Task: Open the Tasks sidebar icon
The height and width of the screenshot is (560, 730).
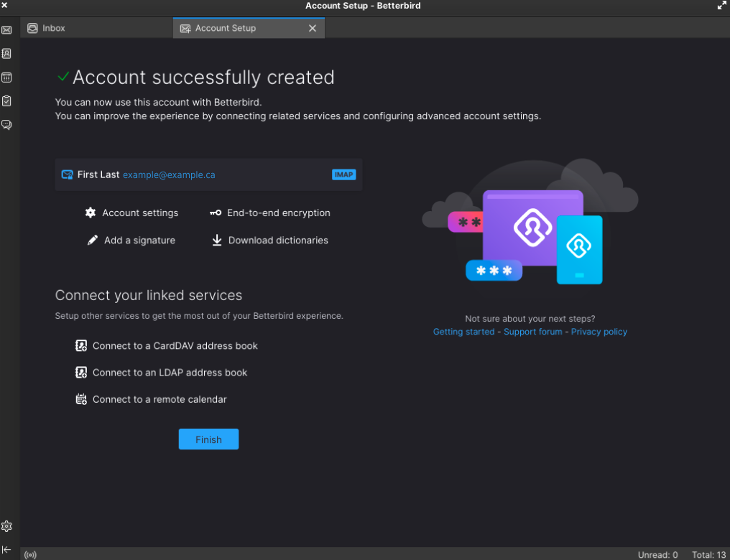Action: [x=6, y=101]
